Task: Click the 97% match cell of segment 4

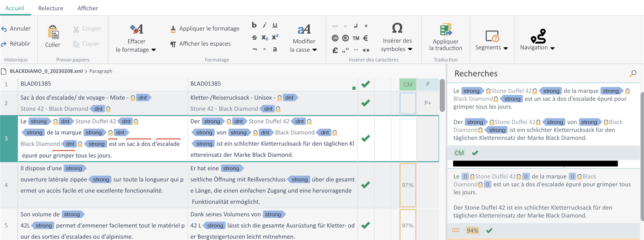Action: (408, 185)
